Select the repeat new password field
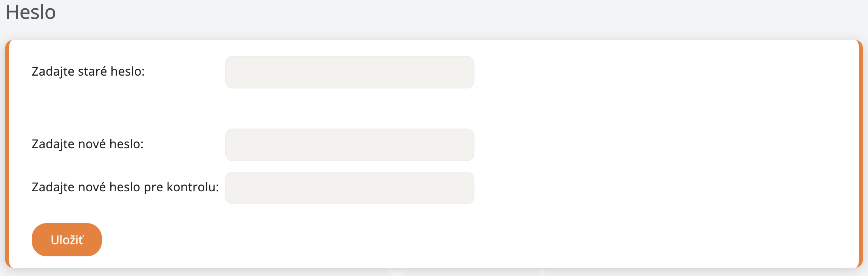Viewport: 868px width, 276px height. coord(349,188)
